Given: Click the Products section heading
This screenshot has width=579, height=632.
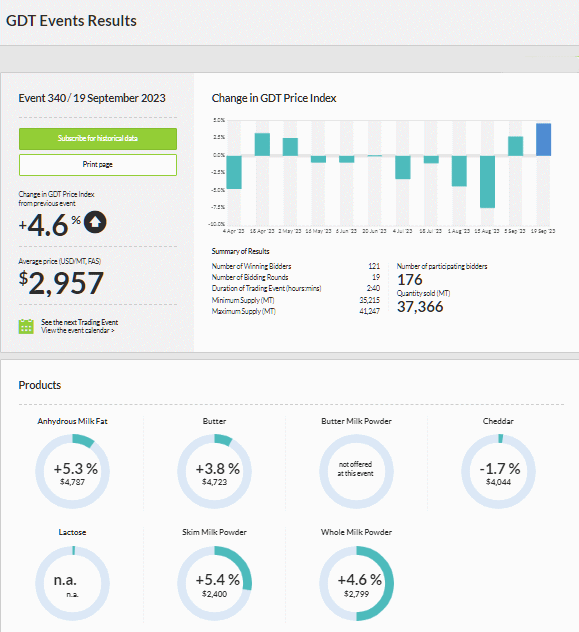Looking at the screenshot, I should [x=40, y=385].
